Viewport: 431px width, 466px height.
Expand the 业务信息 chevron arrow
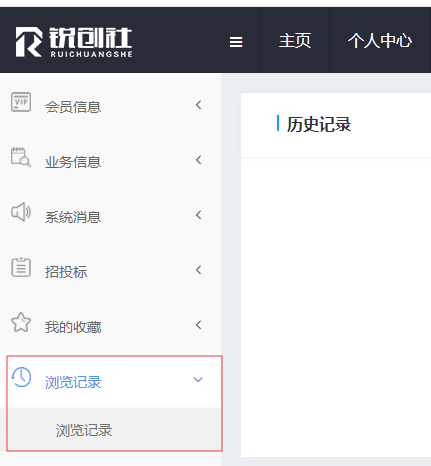coord(199,160)
